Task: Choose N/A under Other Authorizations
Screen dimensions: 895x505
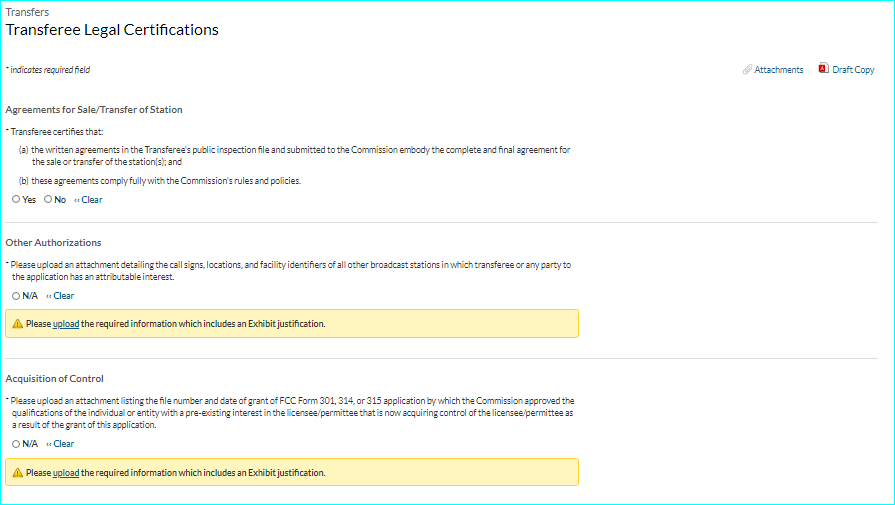Action: point(16,296)
